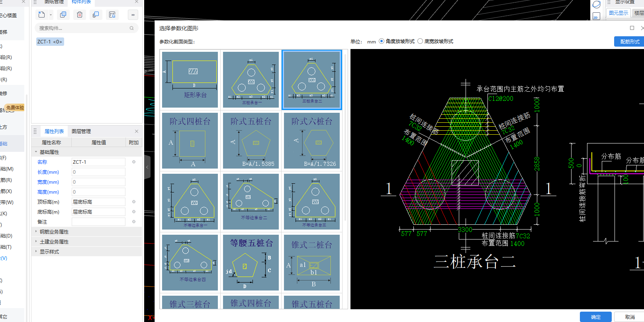This screenshot has height=322, width=644.
Task: Click the 3300 dimension value in drawing
Action: [x=465, y=230]
